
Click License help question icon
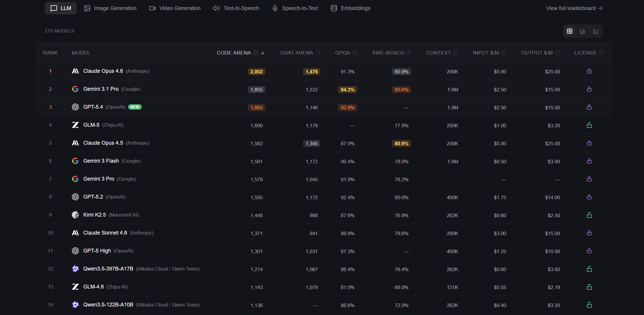601,53
